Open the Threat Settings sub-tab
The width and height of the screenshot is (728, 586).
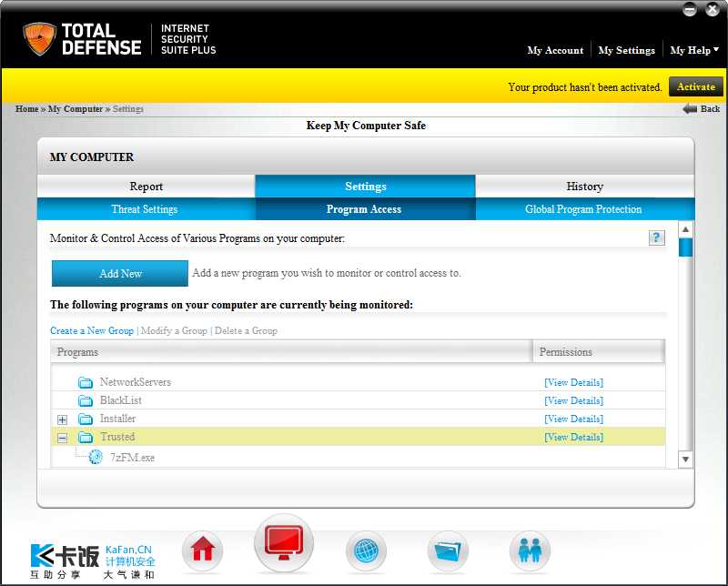coord(145,209)
